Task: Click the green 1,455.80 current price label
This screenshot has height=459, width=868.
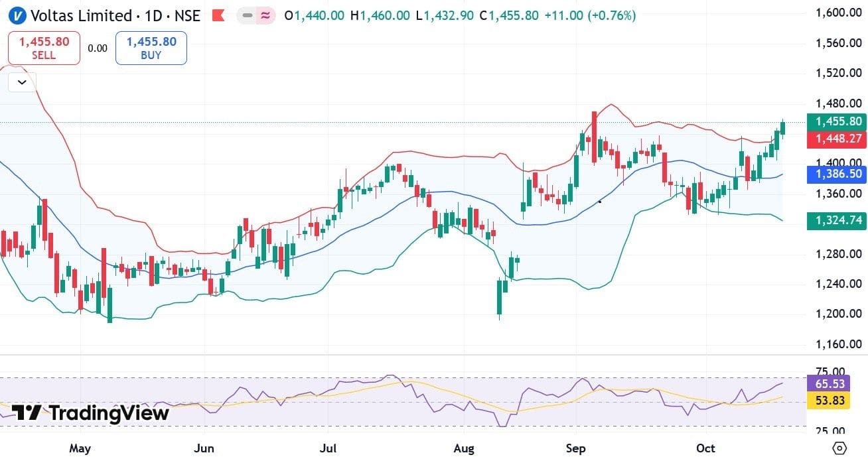Action: 836,121
